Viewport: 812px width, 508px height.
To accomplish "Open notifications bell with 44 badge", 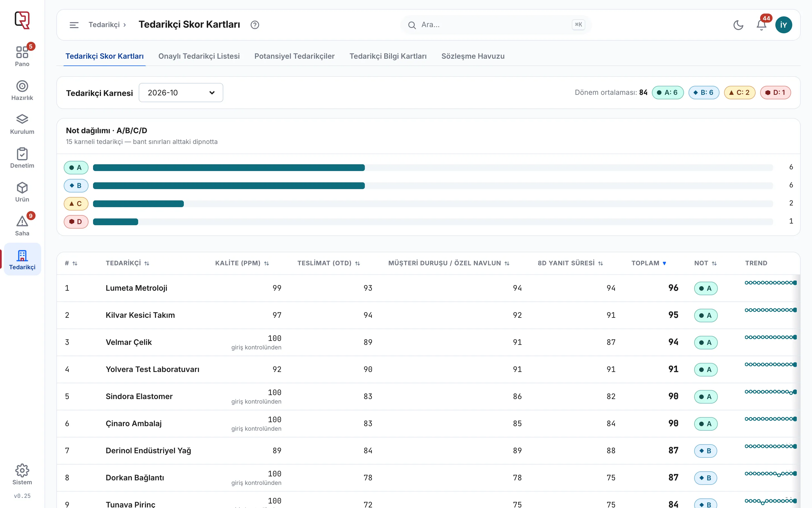I will click(761, 25).
